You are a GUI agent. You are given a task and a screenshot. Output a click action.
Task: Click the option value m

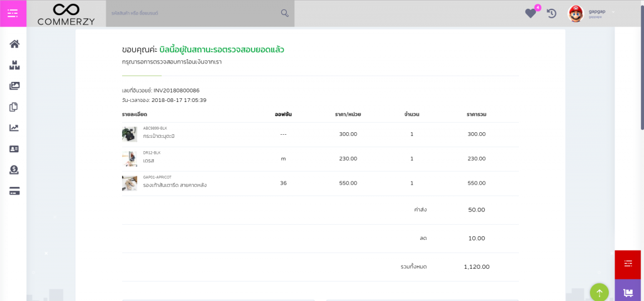point(283,159)
